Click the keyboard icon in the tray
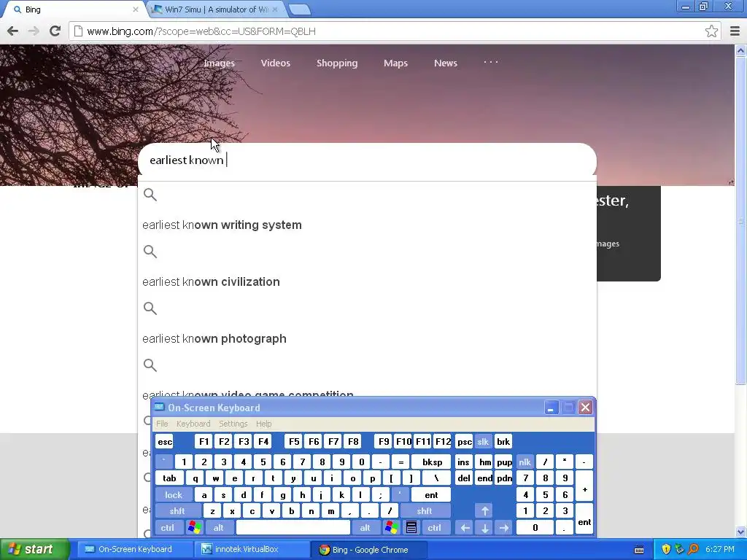This screenshot has height=560, width=747. (x=639, y=550)
